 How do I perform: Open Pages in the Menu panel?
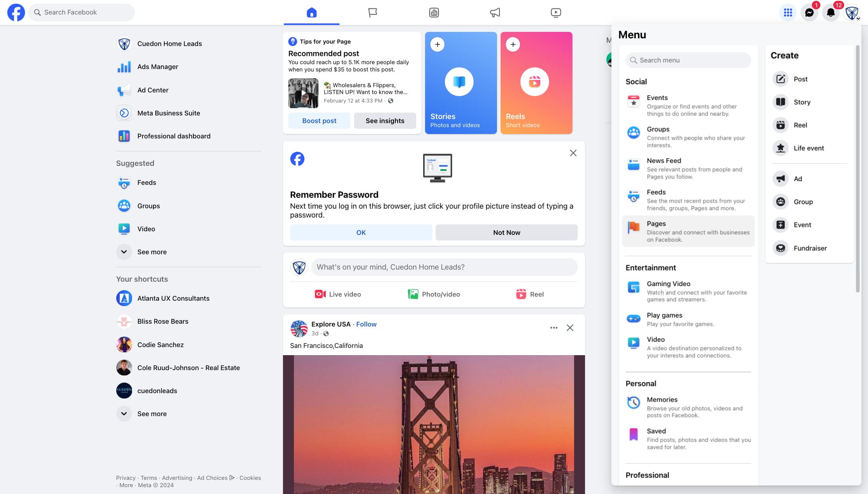click(x=688, y=231)
